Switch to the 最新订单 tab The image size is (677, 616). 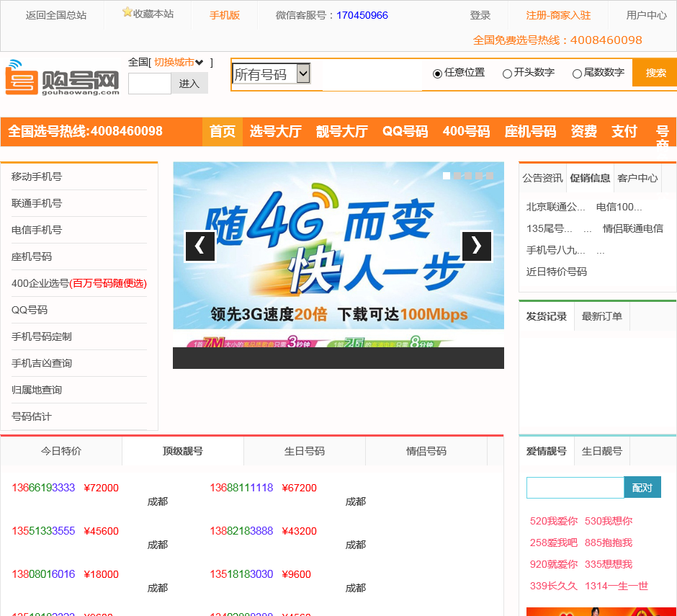point(602,316)
